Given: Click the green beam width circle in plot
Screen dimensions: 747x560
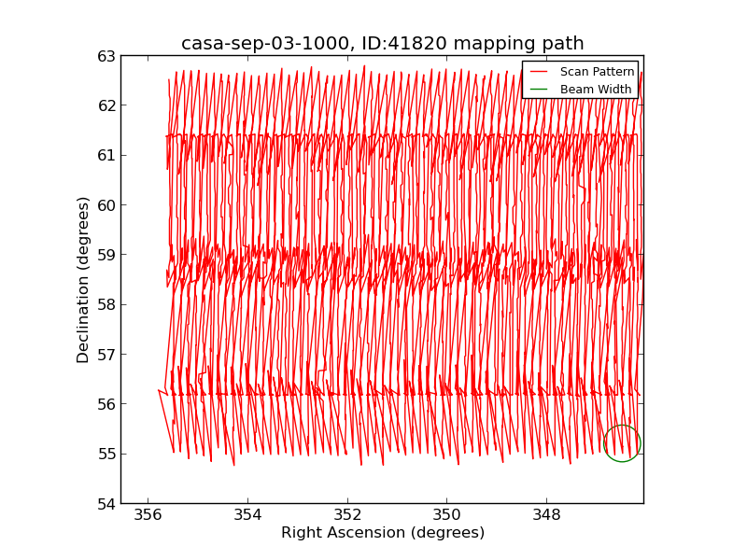Looking at the screenshot, I should pyautogui.click(x=622, y=443).
